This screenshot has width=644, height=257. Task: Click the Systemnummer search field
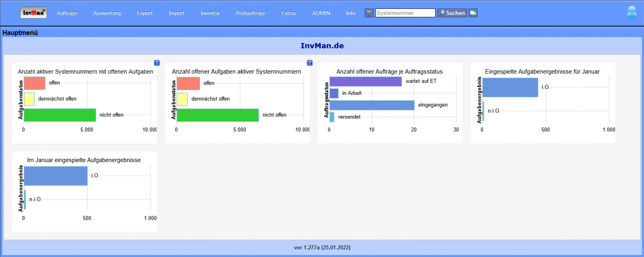[x=405, y=13]
